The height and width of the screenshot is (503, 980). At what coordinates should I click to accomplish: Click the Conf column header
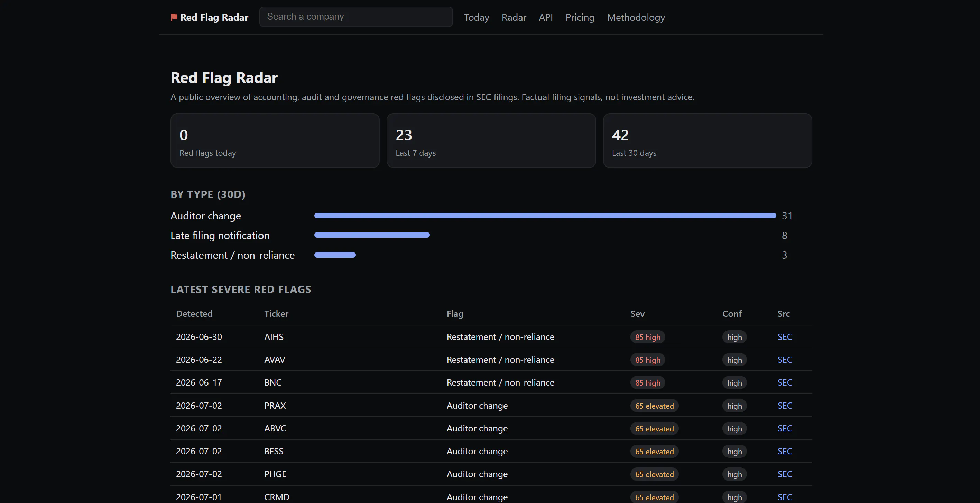click(732, 314)
